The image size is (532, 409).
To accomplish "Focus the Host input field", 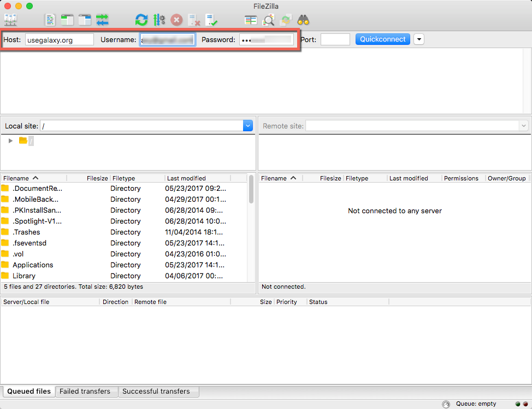I will (60, 40).
